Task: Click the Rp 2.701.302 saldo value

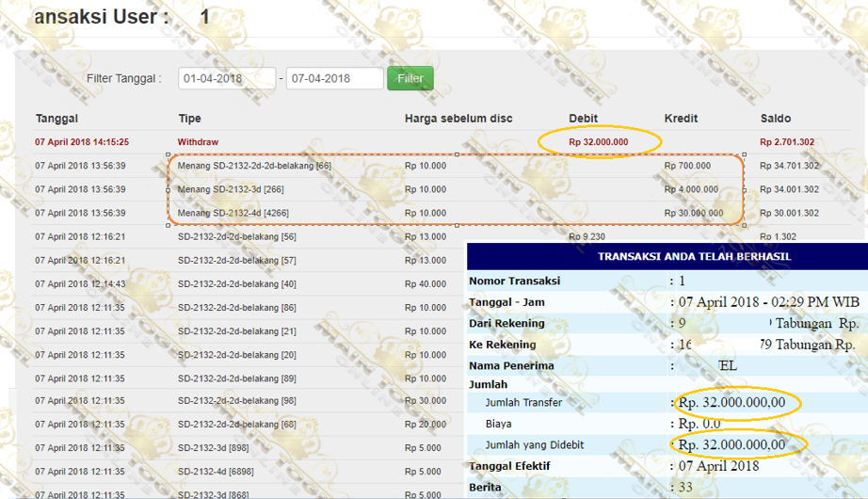Action: pos(787,142)
